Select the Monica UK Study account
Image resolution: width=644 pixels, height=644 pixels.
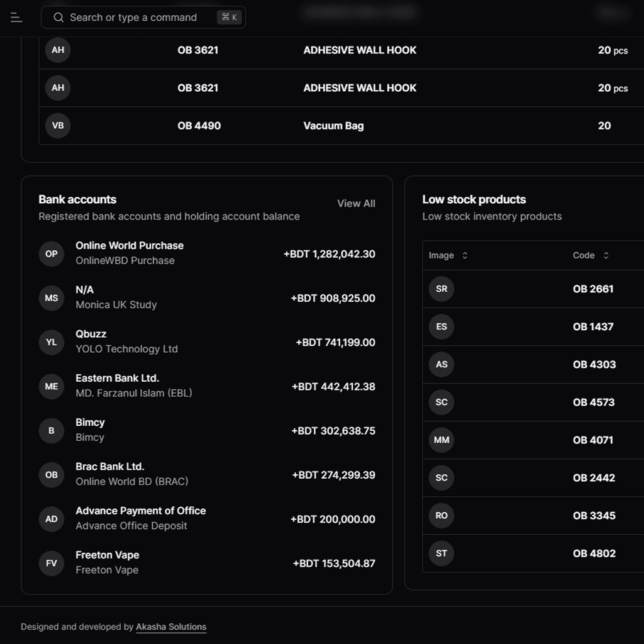pyautogui.click(x=116, y=305)
